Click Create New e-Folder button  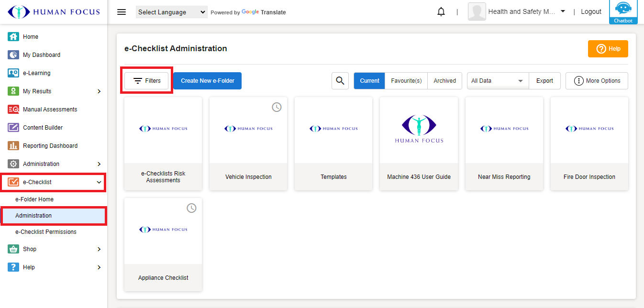click(x=207, y=81)
